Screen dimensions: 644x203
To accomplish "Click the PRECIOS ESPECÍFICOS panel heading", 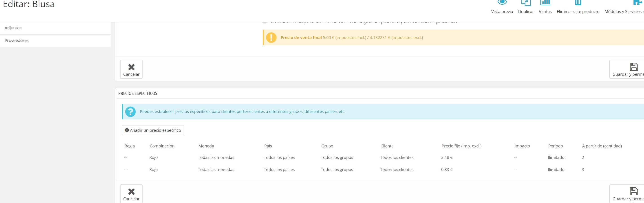I will [138, 93].
